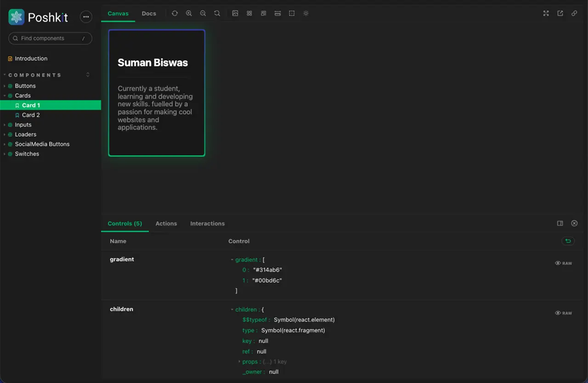588x383 pixels.
Task: Click the "#00bd6c" gradient value
Action: [x=267, y=280]
